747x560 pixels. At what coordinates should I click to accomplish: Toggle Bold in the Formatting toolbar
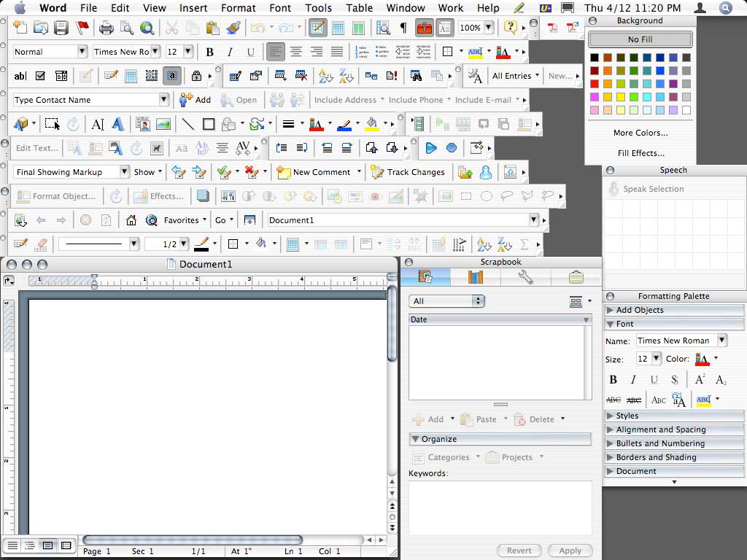tap(209, 52)
